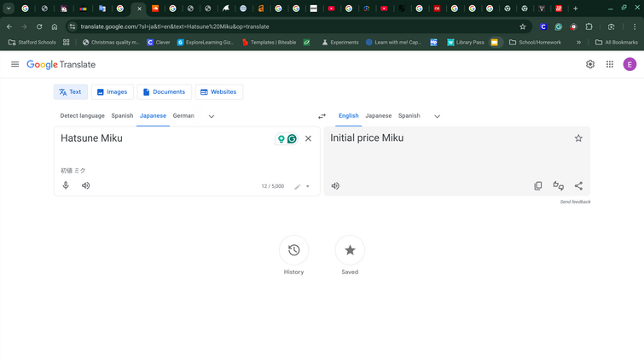Screen dimensions: 644x363
Task: Close the active Translate tab
Action: pos(139,9)
